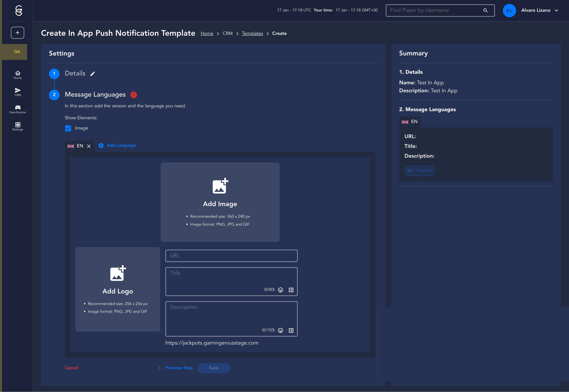Remove the EN language tab
Image resolution: width=569 pixels, height=392 pixels.
click(89, 146)
